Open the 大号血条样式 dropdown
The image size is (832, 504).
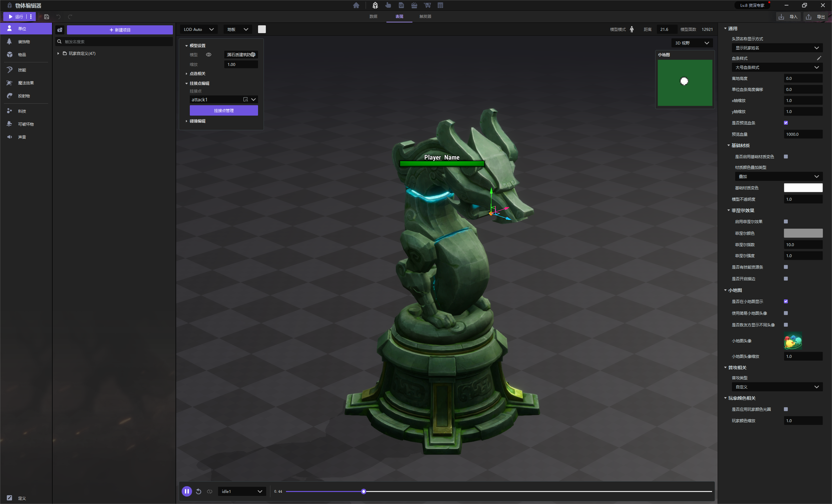(777, 68)
